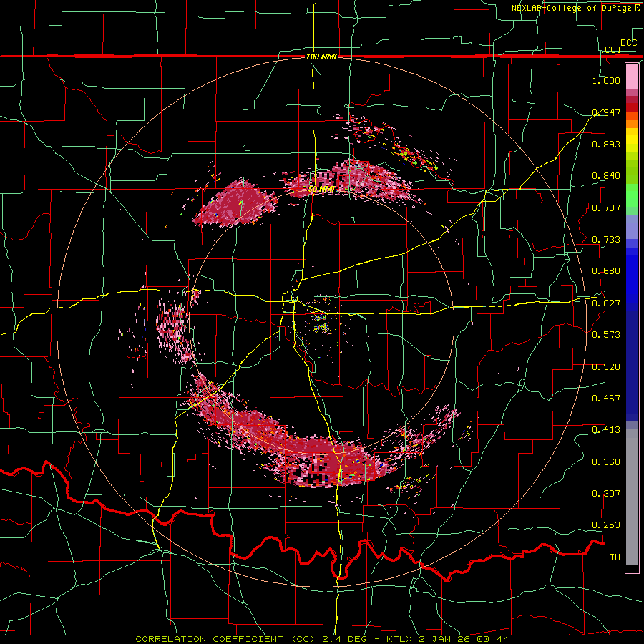This screenshot has width=644, height=644.
Task: Click the 100 NMI range ring label
Action: coord(321,57)
